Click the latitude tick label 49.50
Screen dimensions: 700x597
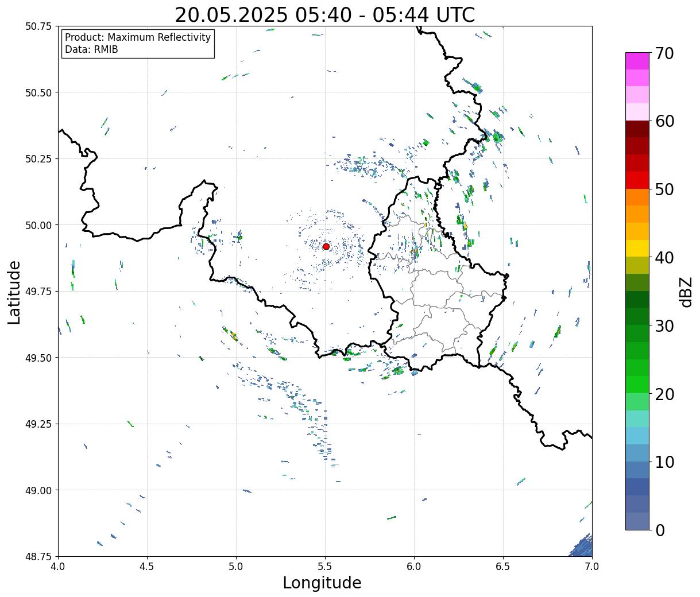point(38,358)
